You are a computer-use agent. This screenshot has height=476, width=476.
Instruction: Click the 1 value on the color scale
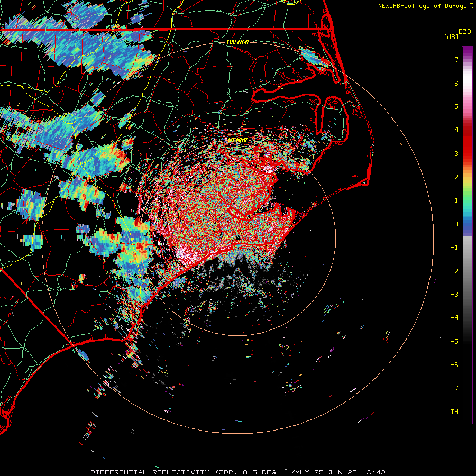point(456,200)
